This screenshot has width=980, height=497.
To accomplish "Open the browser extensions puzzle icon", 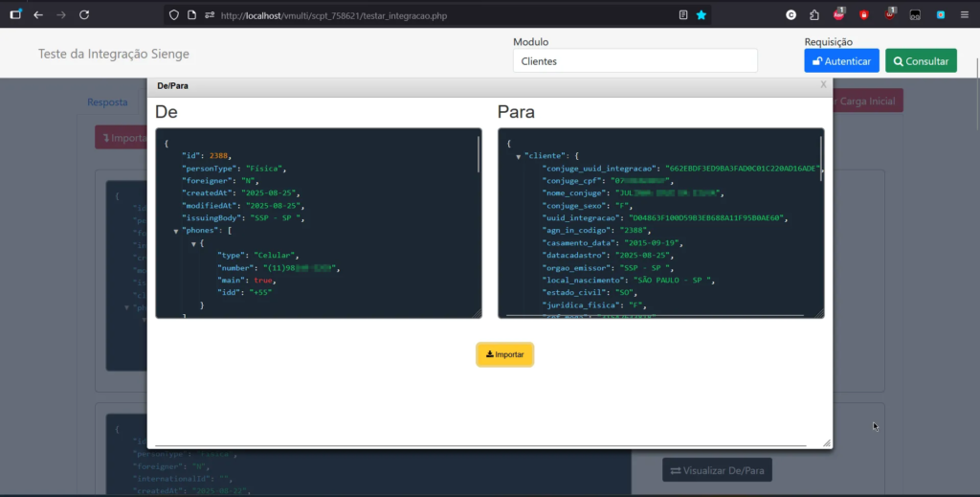I will (813, 15).
